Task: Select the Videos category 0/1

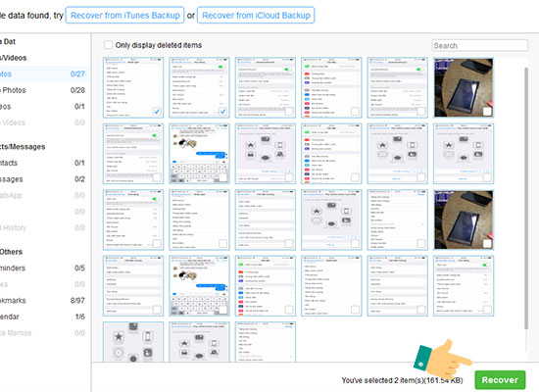Action: pos(42,106)
